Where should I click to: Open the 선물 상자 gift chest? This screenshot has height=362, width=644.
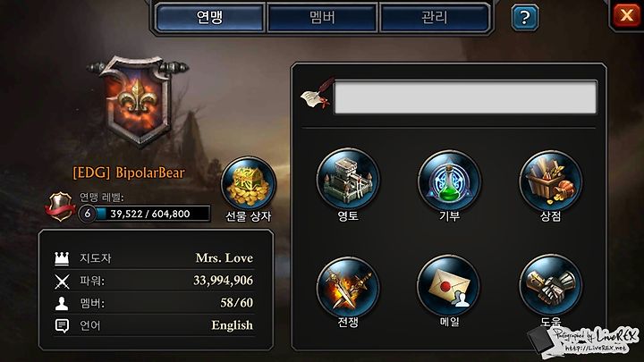coord(249,183)
